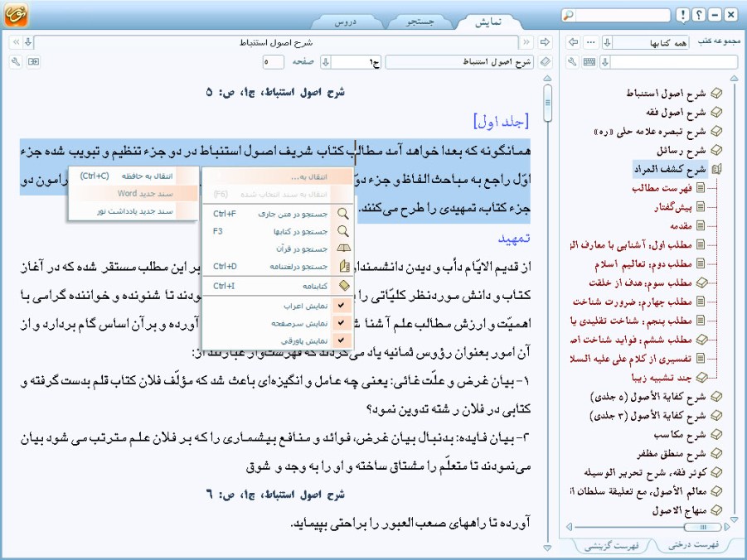Open help with the question mark button

[x=698, y=15]
